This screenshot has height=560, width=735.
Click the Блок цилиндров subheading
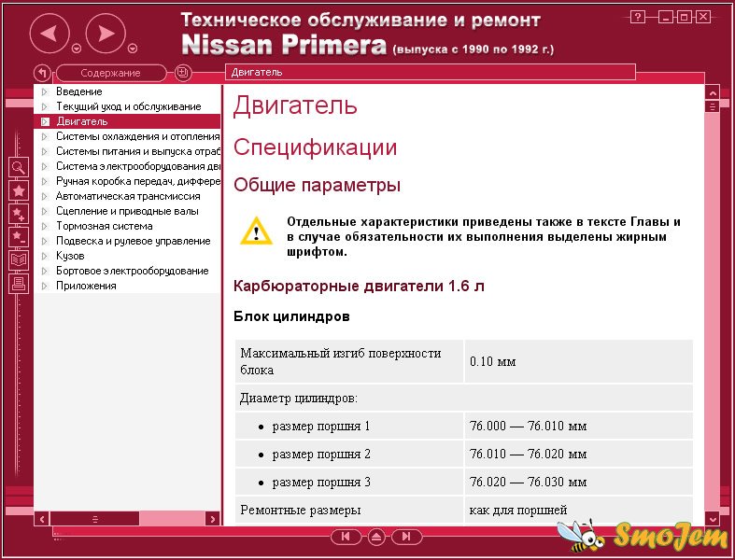point(291,316)
